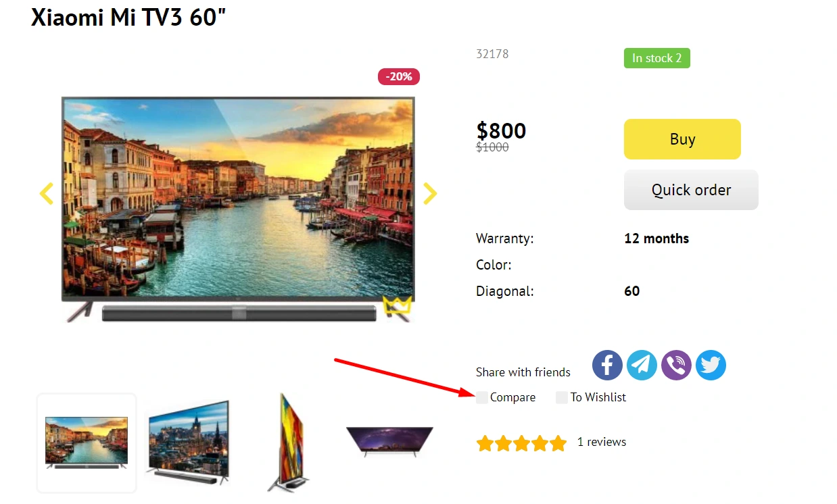Share product via Telegram icon
837x504 pixels.
[x=642, y=366]
